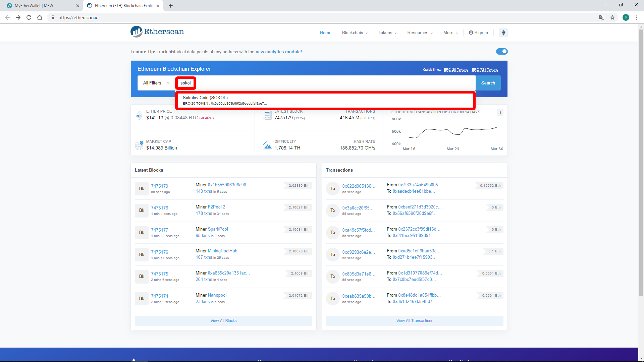The height and width of the screenshot is (362, 644).
Task: Open the Ethereum network selector icon
Action: pos(503,33)
